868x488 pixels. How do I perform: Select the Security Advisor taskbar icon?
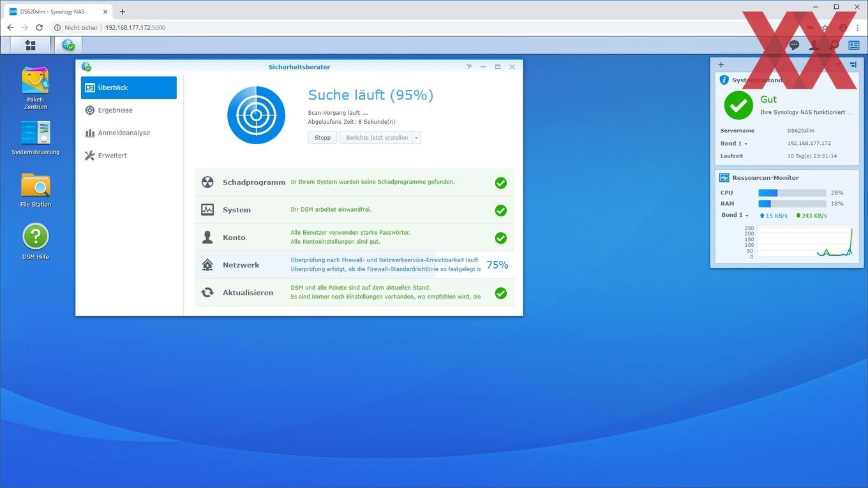coord(68,45)
